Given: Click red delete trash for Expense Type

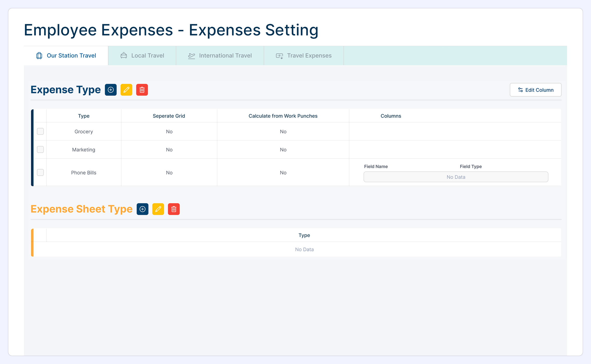Looking at the screenshot, I should tap(142, 90).
